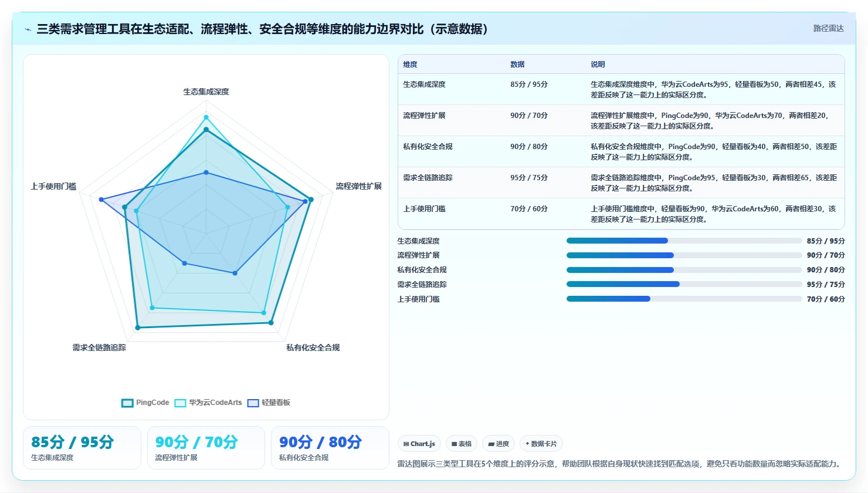Viewport: 868px width, 493px height.
Task: Click the 90分 / 80分 value after the progress bar
Action: [826, 270]
